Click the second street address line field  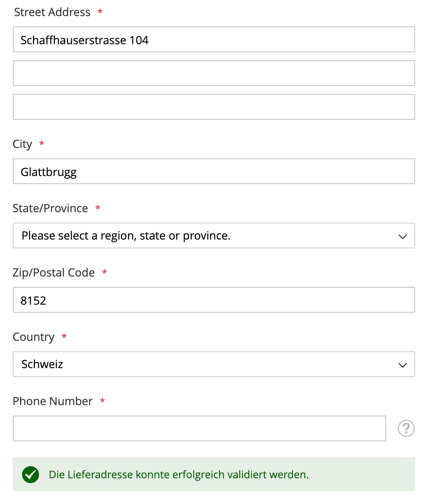pos(214,73)
